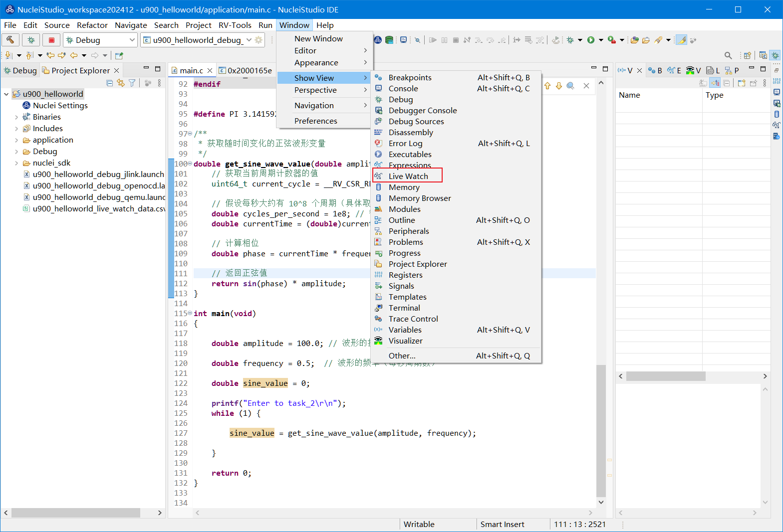Toggle Skip All Breakpoints icon

click(x=417, y=40)
